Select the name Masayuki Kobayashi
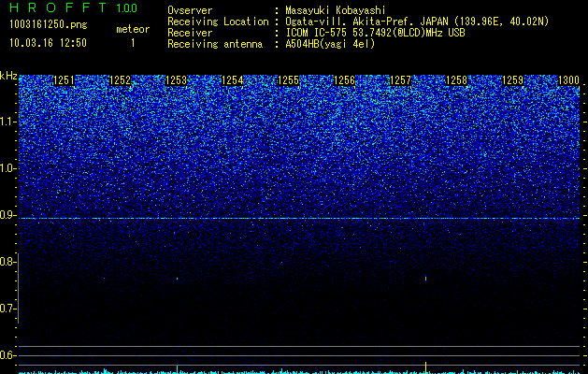This screenshot has width=588, height=374. pyautogui.click(x=336, y=10)
